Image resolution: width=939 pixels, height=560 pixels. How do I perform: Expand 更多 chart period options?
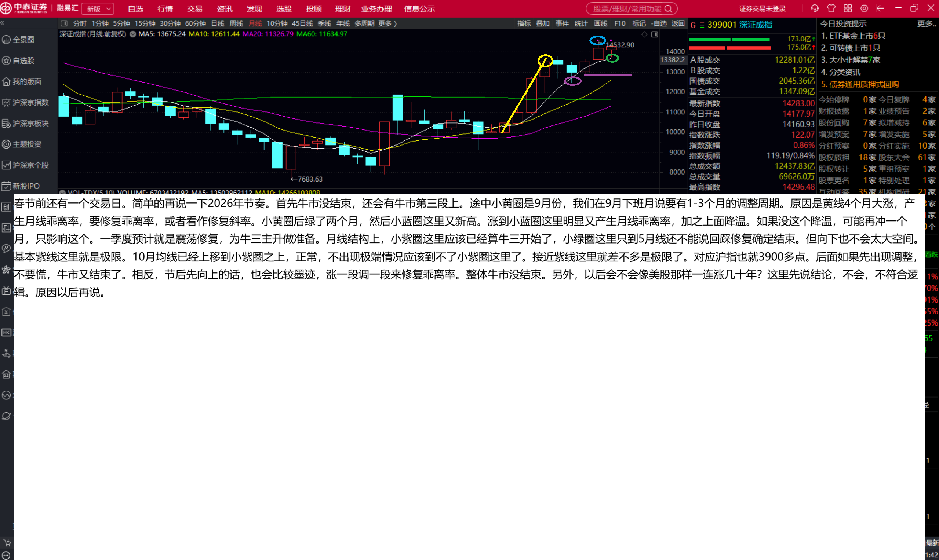[387, 23]
